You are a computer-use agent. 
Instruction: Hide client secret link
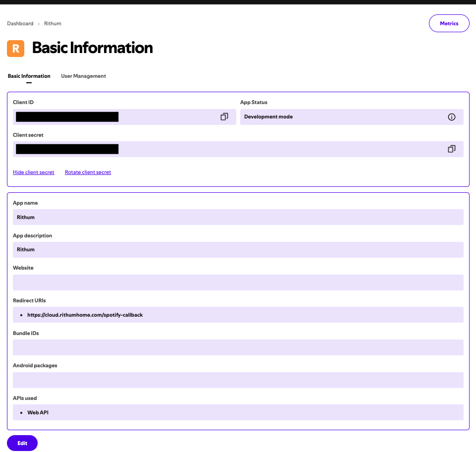click(33, 172)
